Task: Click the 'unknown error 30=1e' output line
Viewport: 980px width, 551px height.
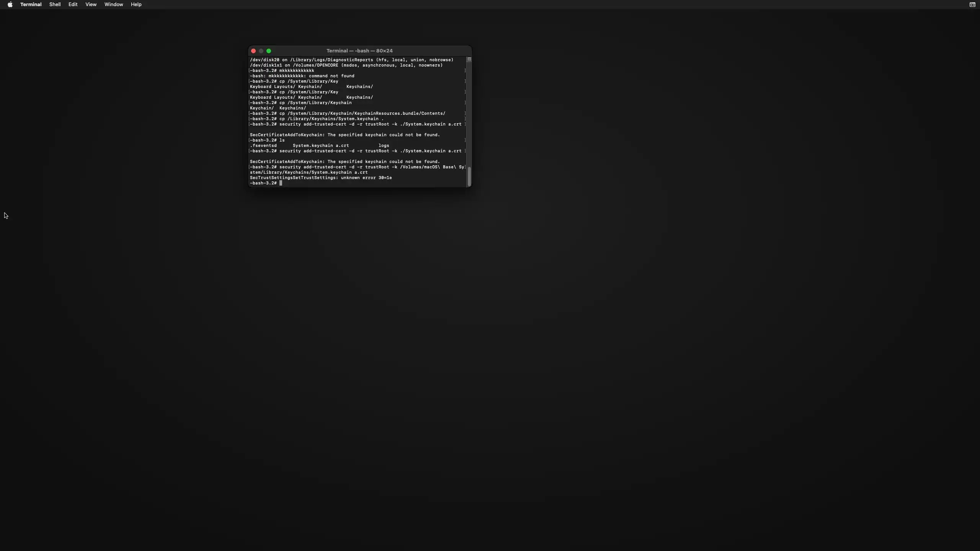Action: click(x=320, y=178)
